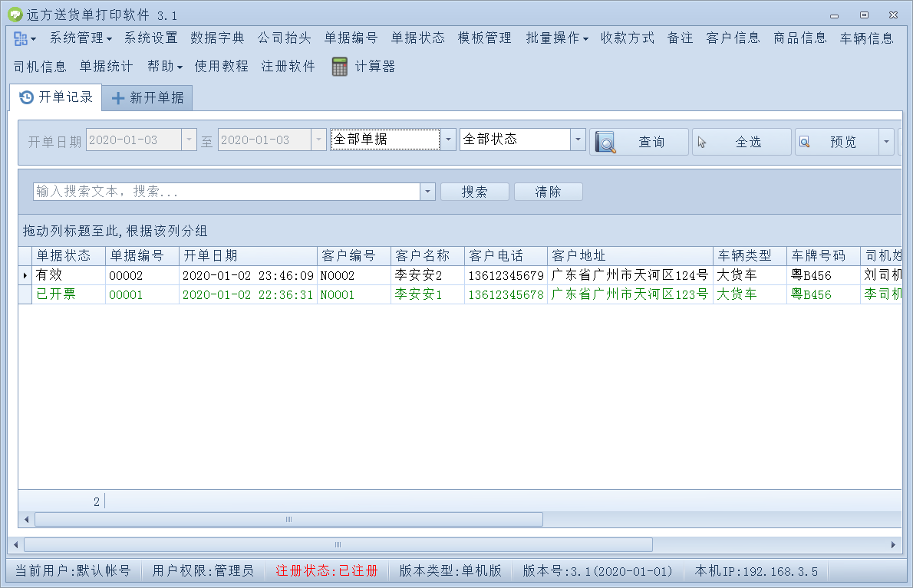The height and width of the screenshot is (588, 913).
Task: Sort by 车牌号码 column header
Action: (x=823, y=256)
